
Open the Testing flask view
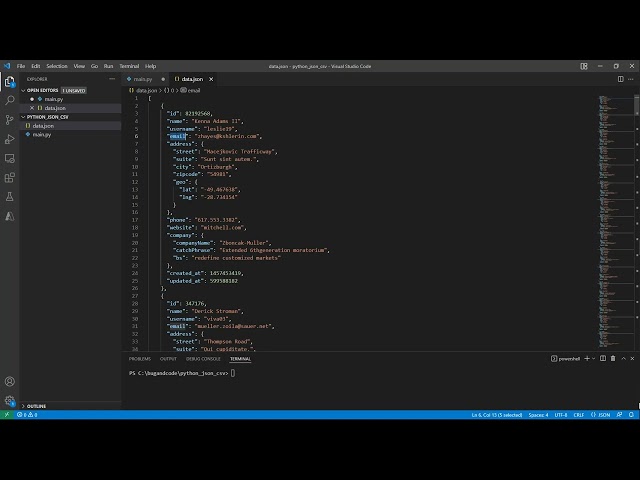click(x=9, y=197)
